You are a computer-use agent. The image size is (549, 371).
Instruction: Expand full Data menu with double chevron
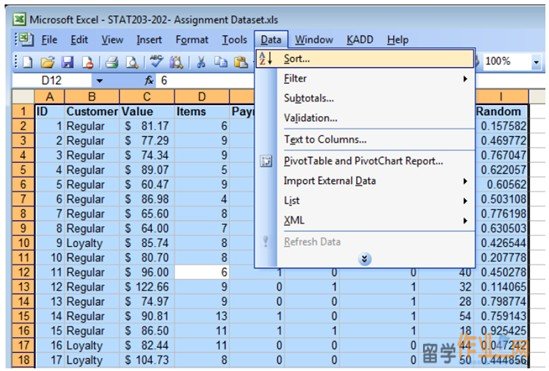point(364,259)
